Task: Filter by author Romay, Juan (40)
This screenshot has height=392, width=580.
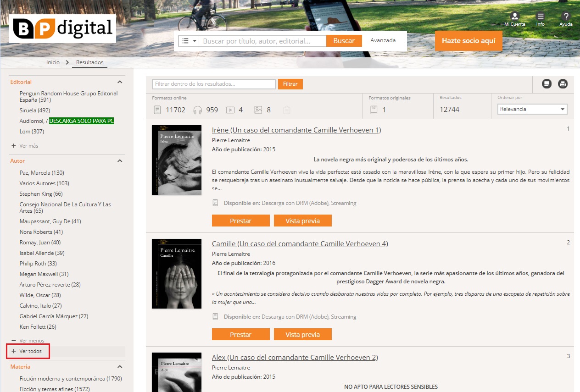Action: [x=40, y=243]
